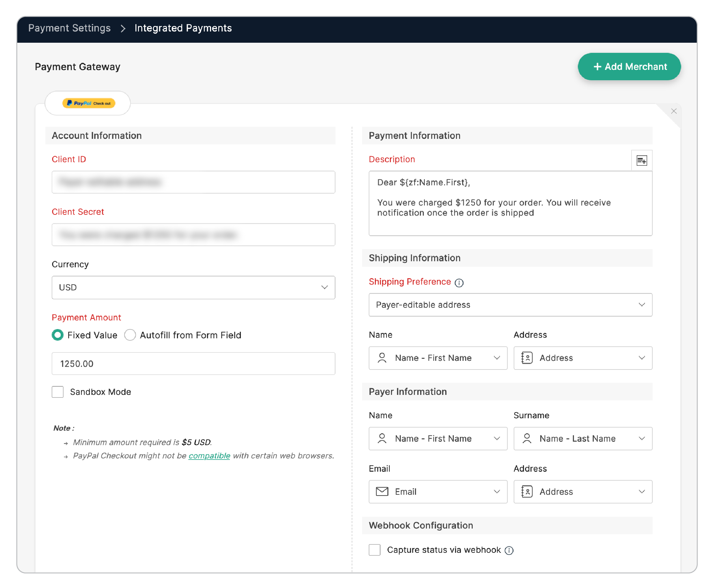The width and height of the screenshot is (717, 588).
Task: Expand the Payer Address dropdown
Action: click(583, 492)
